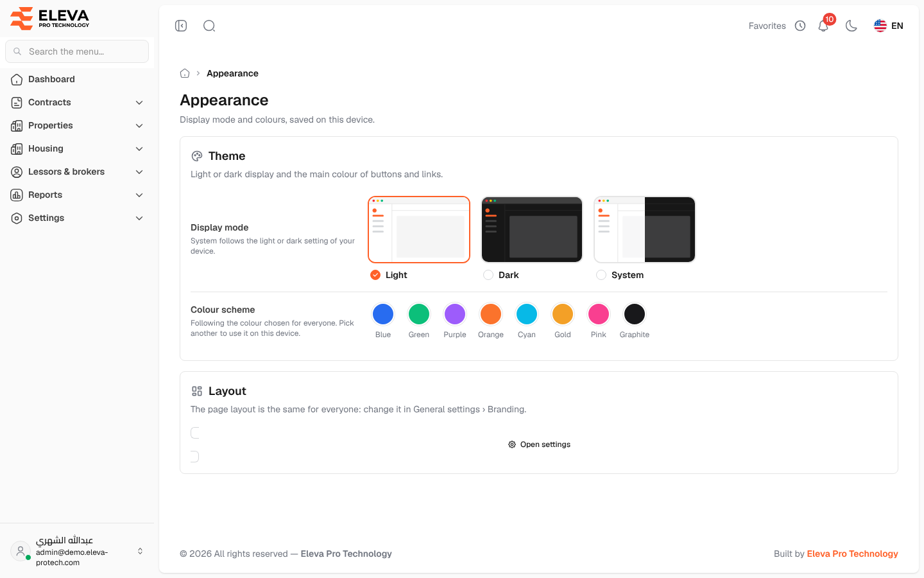Collapse the sidebar with the panel icon
This screenshot has width=924, height=578.
(x=181, y=26)
